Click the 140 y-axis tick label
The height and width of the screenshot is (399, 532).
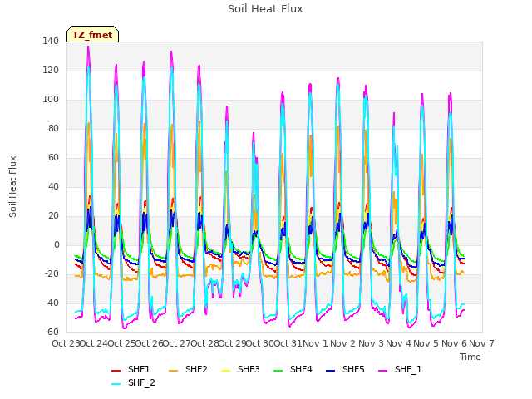(x=51, y=41)
